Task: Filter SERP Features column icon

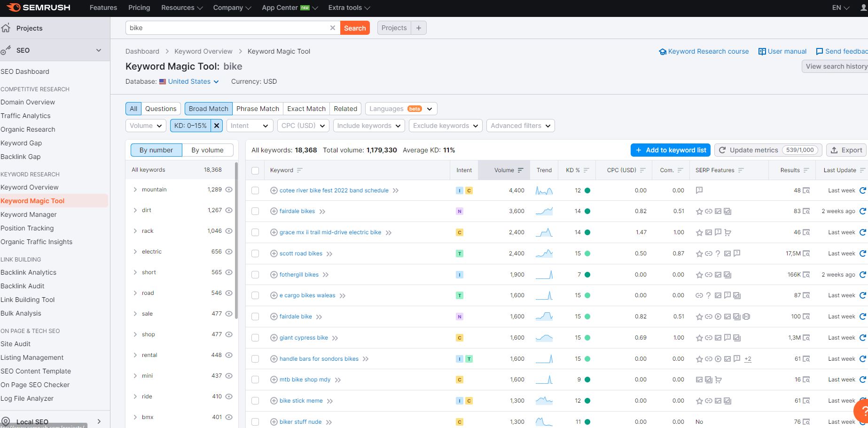Action: 741,170
